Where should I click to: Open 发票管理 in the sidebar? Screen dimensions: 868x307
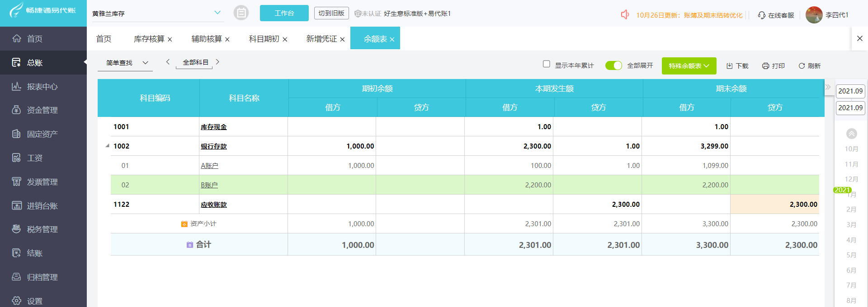pyautogui.click(x=43, y=182)
